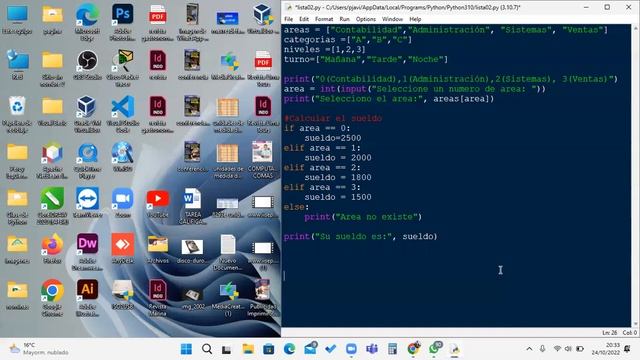Image resolution: width=640 pixels, height=360 pixels.
Task: Switch to WhatsApp on the taskbar
Action: coord(434,349)
